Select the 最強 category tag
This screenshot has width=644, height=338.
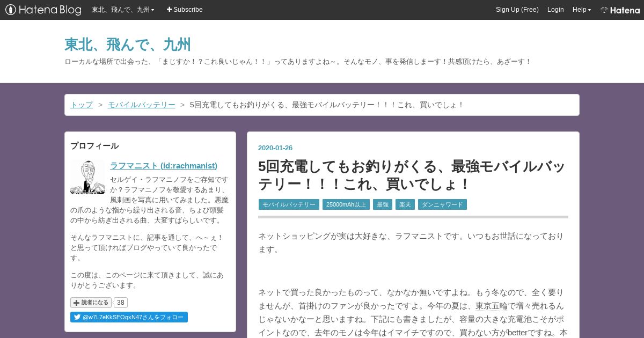tap(383, 204)
